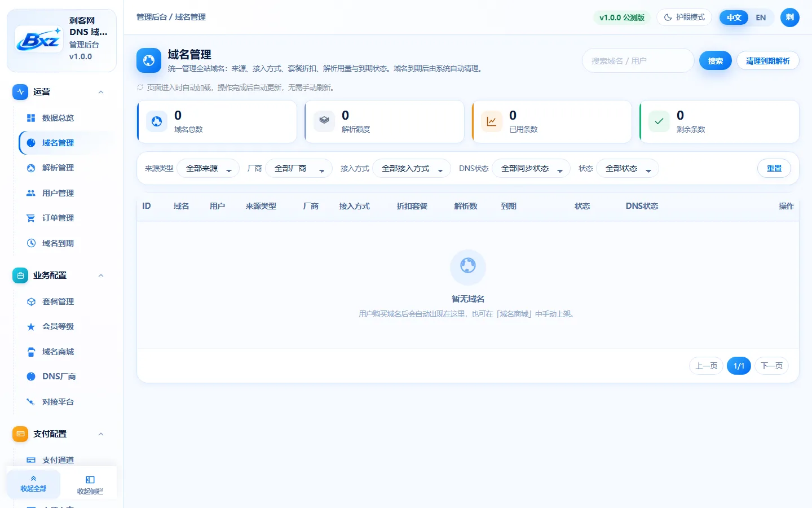This screenshot has width=812, height=508.
Task: Go to next page with 下一页
Action: tap(772, 366)
